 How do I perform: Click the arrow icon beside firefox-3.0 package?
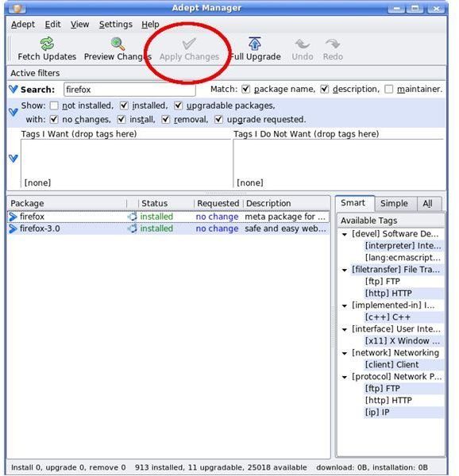tap(13, 228)
